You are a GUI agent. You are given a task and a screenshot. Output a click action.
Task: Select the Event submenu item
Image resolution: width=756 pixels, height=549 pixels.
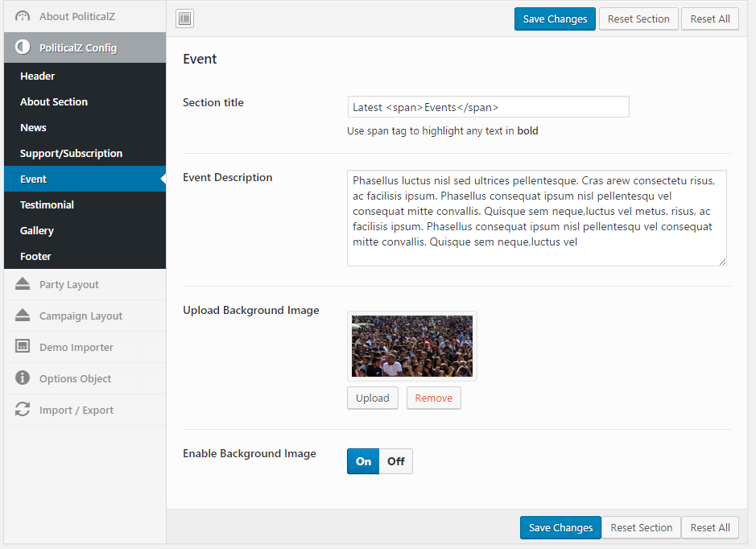click(85, 179)
